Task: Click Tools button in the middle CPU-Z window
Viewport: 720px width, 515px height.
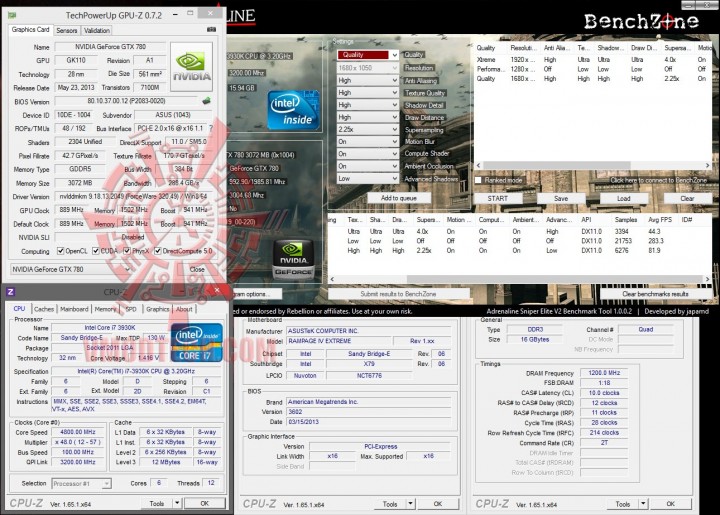Action: [390, 504]
